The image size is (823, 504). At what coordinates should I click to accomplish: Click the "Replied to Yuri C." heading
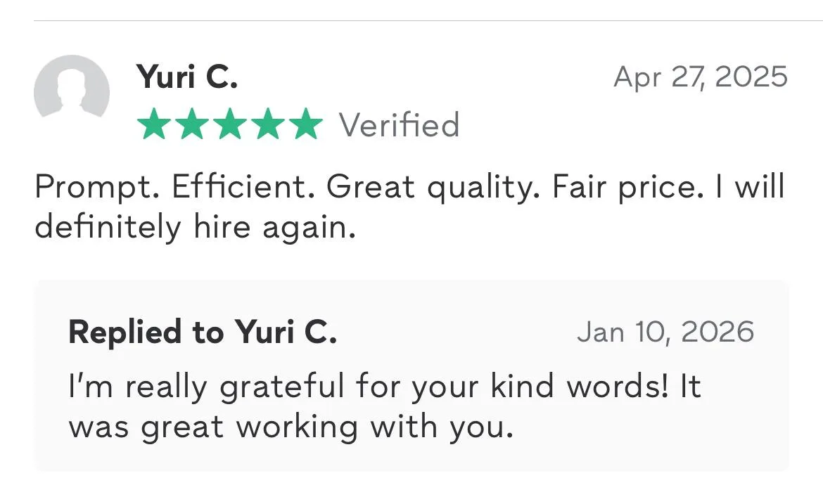pos(203,332)
